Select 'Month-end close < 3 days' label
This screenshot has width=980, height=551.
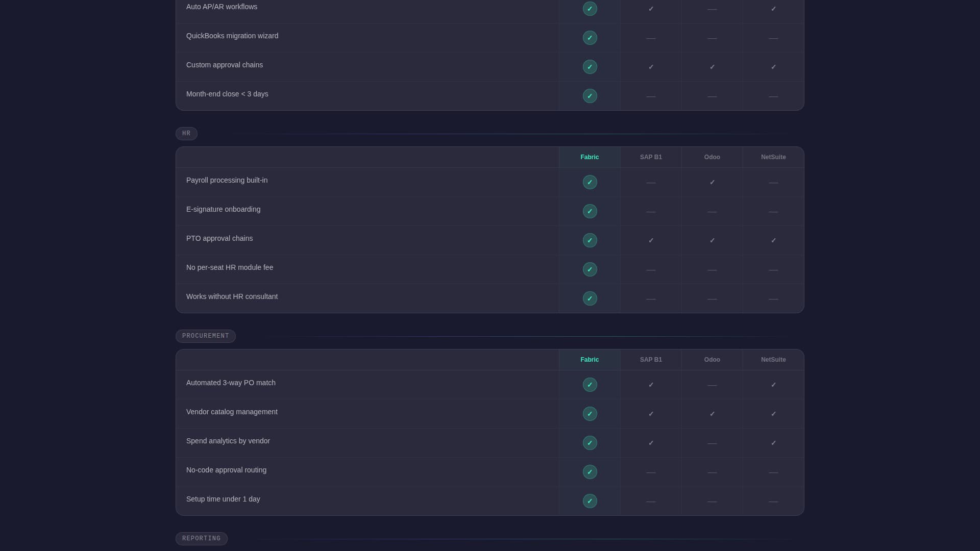click(227, 94)
